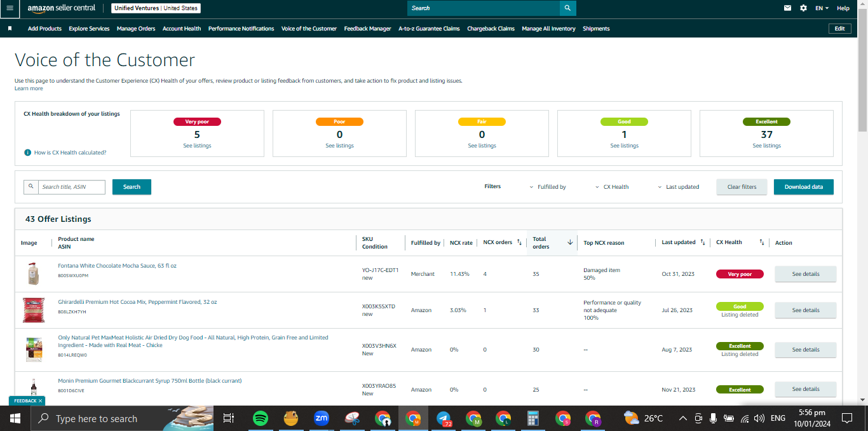Sort by Total orders down arrow

(x=570, y=242)
